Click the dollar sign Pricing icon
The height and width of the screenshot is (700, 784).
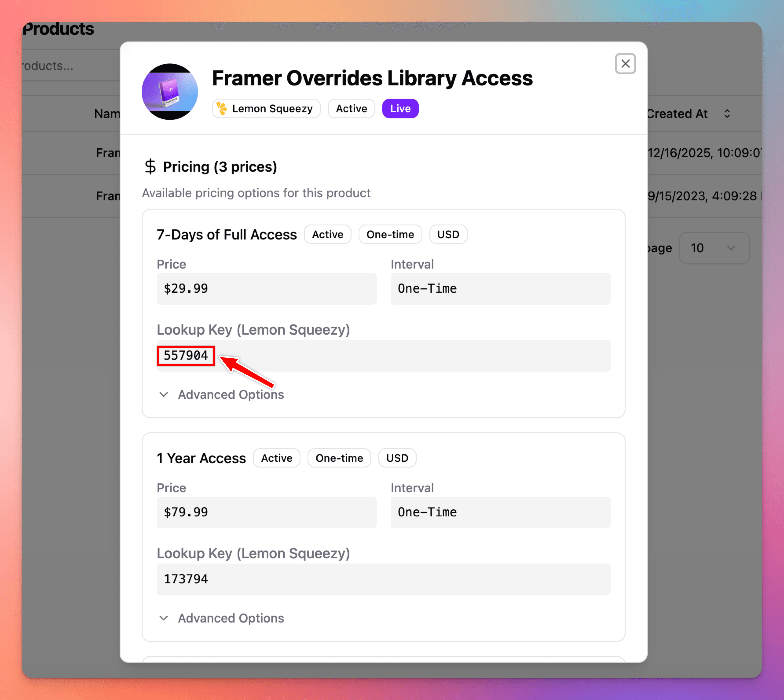click(150, 167)
